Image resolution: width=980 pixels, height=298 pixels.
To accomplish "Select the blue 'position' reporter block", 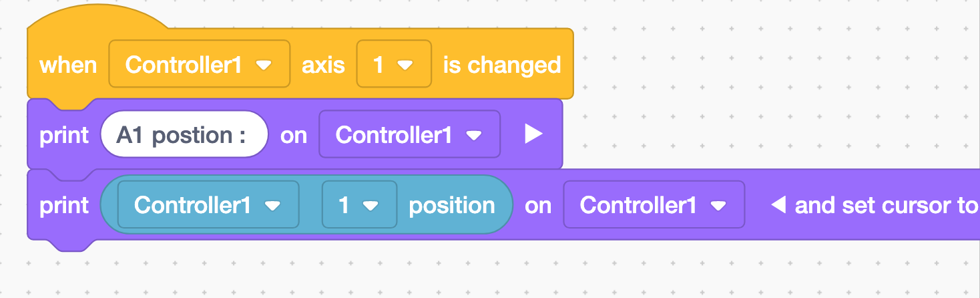I will point(452,205).
